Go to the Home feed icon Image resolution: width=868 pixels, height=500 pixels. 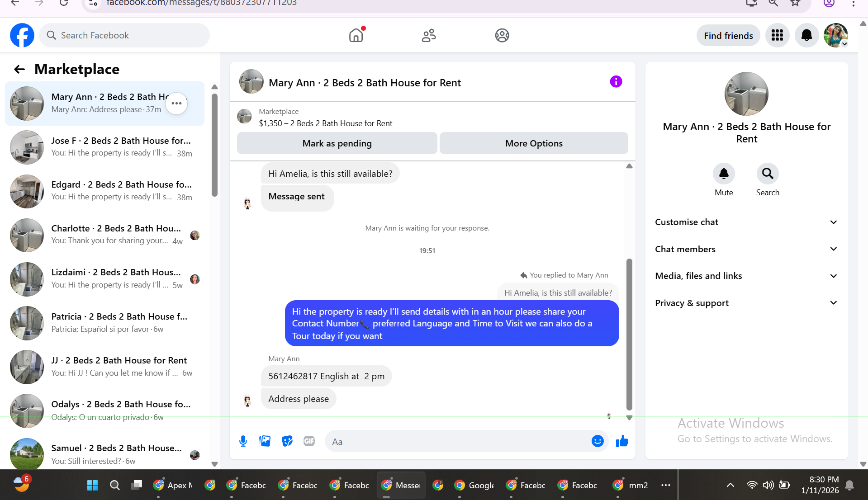pos(356,35)
